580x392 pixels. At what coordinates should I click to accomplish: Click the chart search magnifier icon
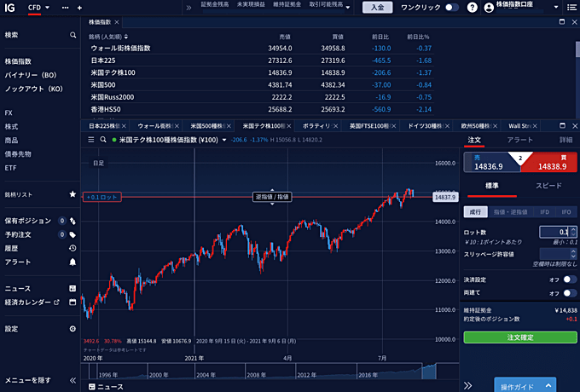point(103,140)
